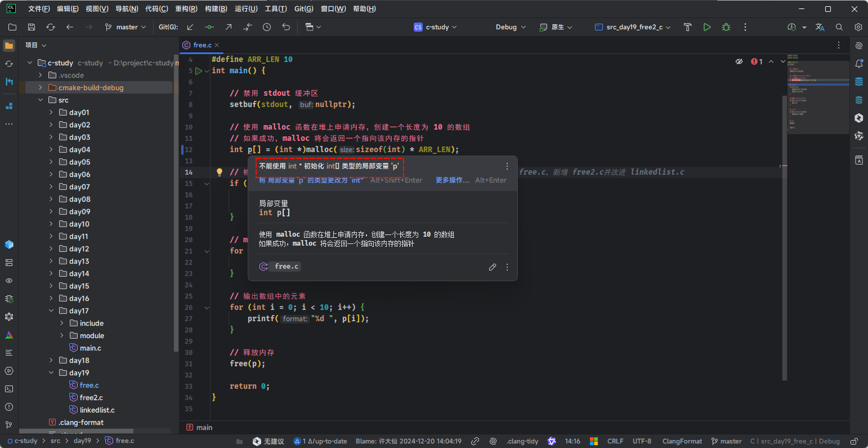Select the free.c editor tab
868x448 pixels.
[x=202, y=45]
